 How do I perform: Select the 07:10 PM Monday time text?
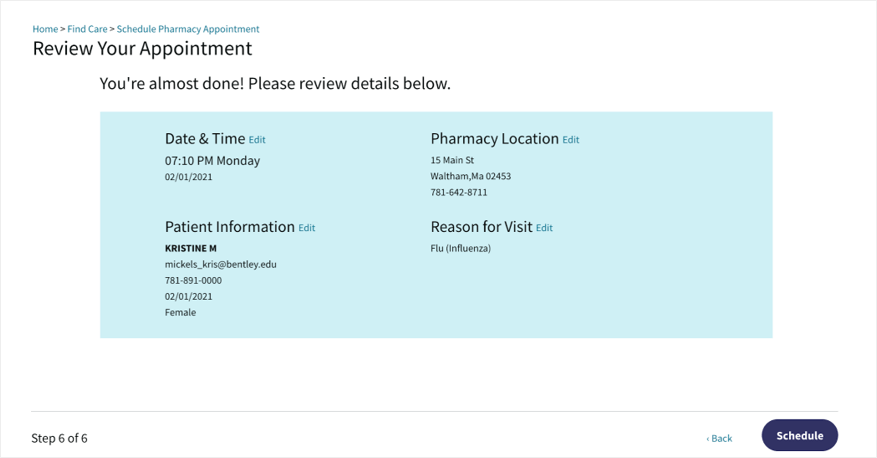(212, 160)
